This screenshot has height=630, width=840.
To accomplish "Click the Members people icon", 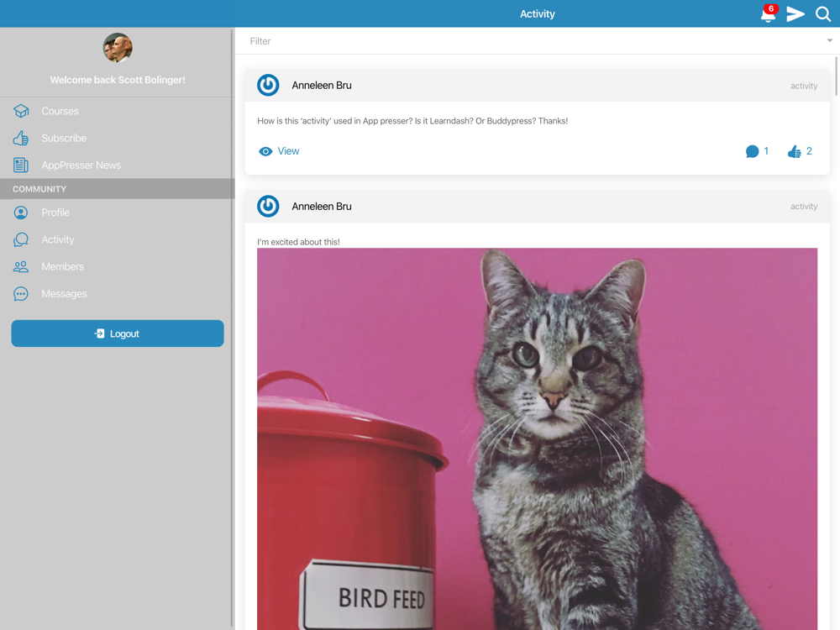I will [21, 267].
